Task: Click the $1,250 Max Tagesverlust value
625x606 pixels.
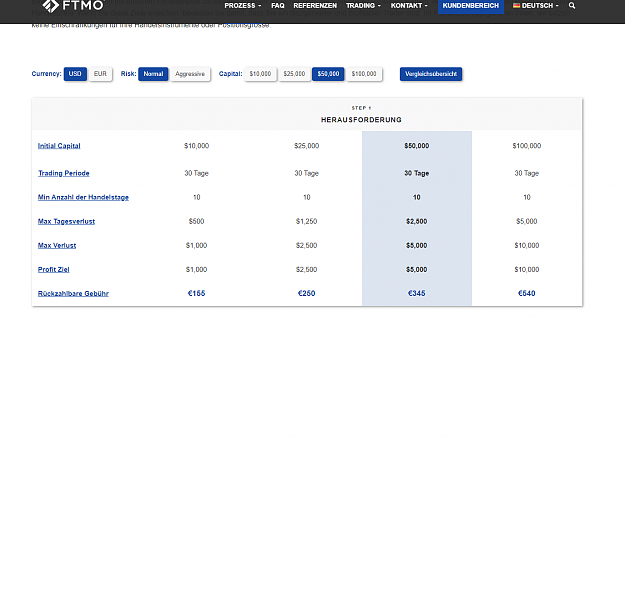Action: pyautogui.click(x=307, y=221)
